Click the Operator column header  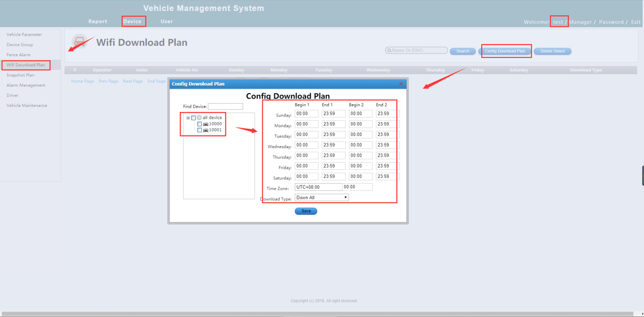coord(102,70)
